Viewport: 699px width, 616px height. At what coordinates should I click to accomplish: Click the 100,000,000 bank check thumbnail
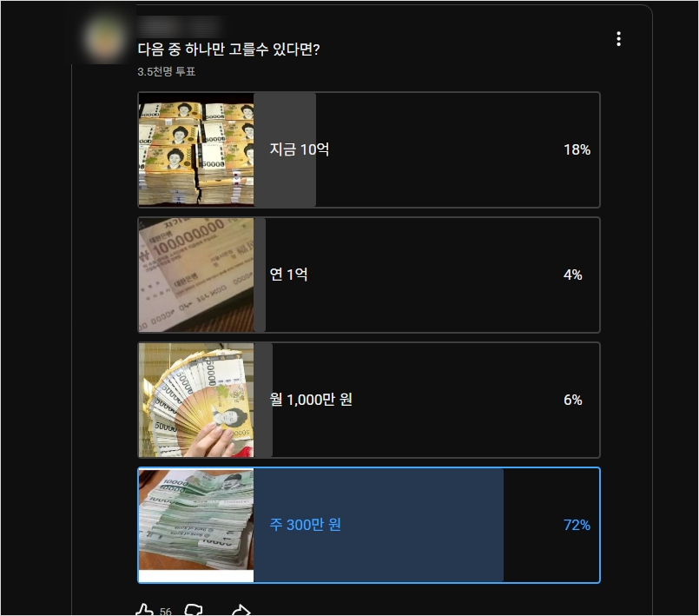tap(196, 275)
